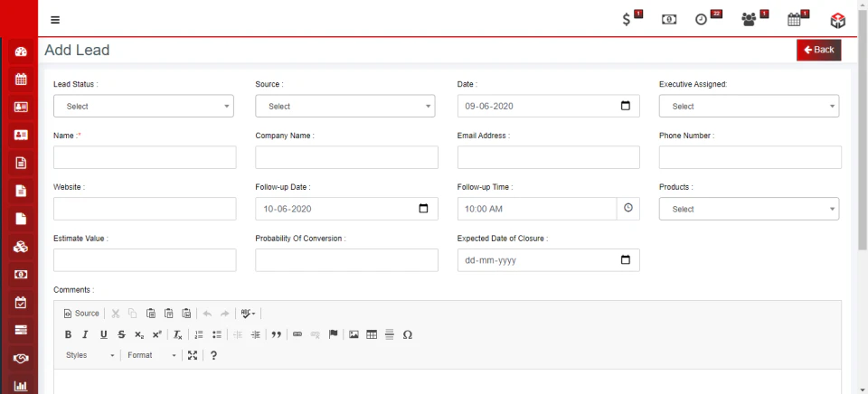Open the Styles dropdown

[x=90, y=355]
